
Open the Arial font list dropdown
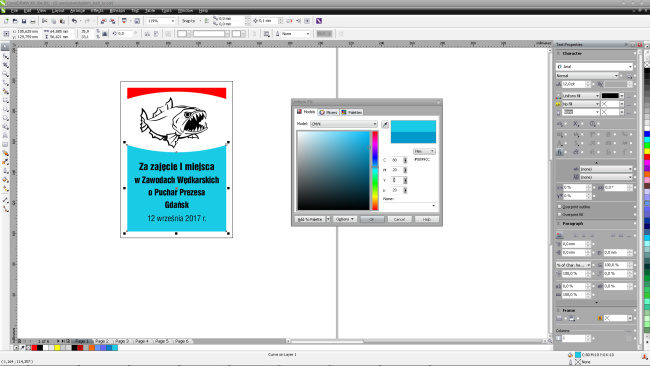point(594,66)
